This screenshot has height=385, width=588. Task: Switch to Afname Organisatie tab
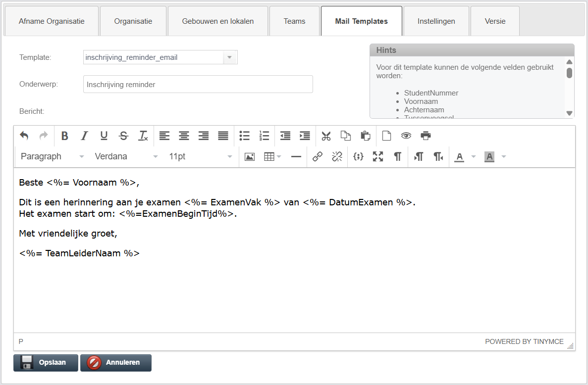click(x=52, y=21)
